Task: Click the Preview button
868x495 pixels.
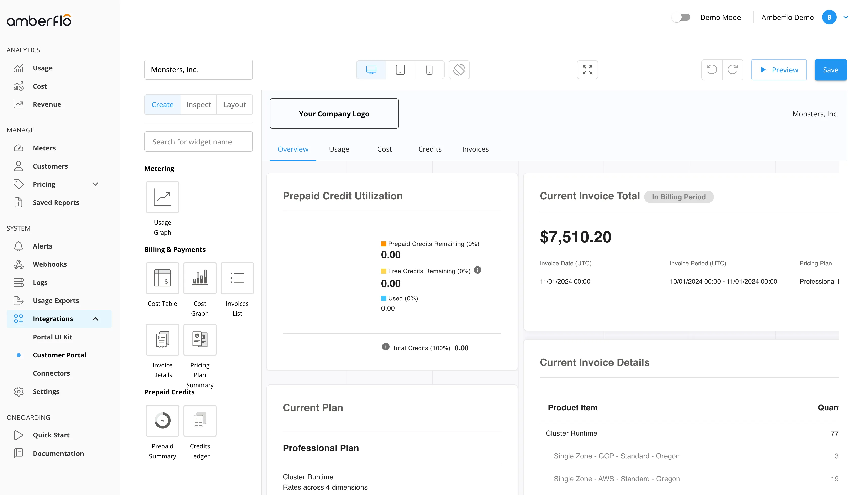Action: pyautogui.click(x=779, y=70)
